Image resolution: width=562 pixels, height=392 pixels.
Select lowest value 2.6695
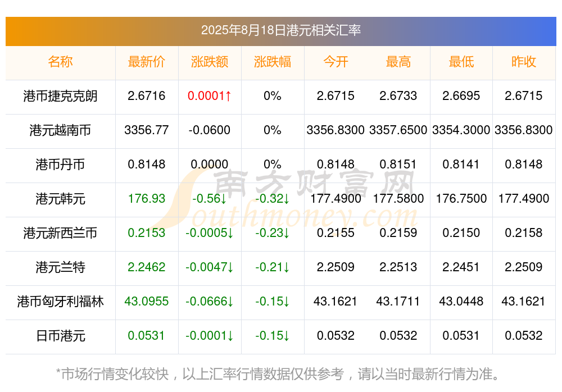461,95
